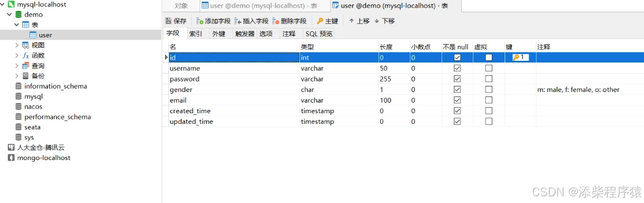Screen dimensions: 644x203
Task: Toggle the 不是 null checkbox for email
Action: point(457,100)
